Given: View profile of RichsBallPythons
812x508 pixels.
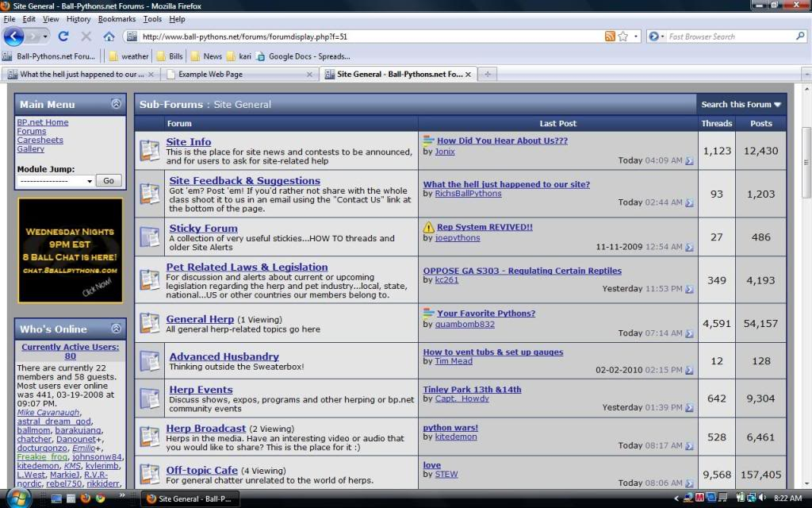Looking at the screenshot, I should (468, 194).
